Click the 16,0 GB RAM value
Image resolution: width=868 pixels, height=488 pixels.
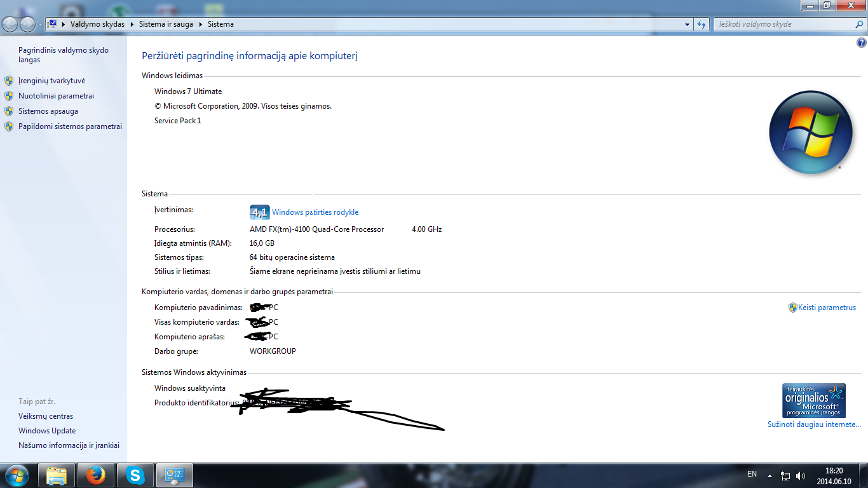[x=262, y=243]
